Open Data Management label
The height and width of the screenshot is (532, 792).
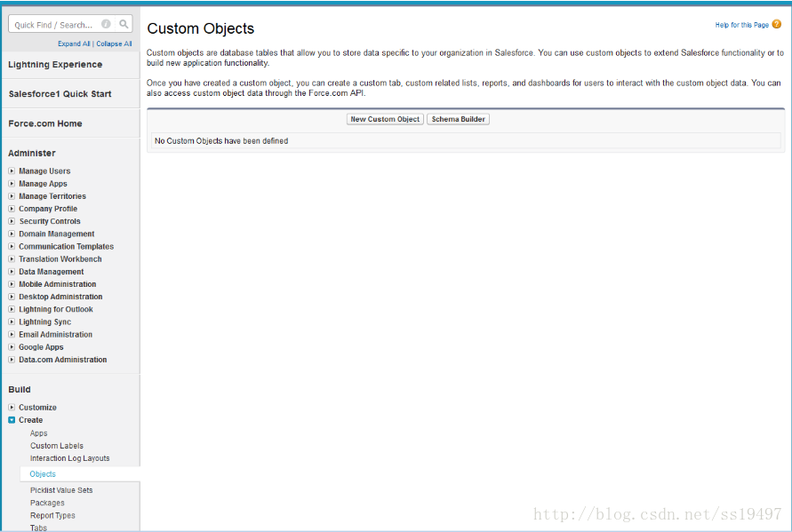pyautogui.click(x=51, y=272)
